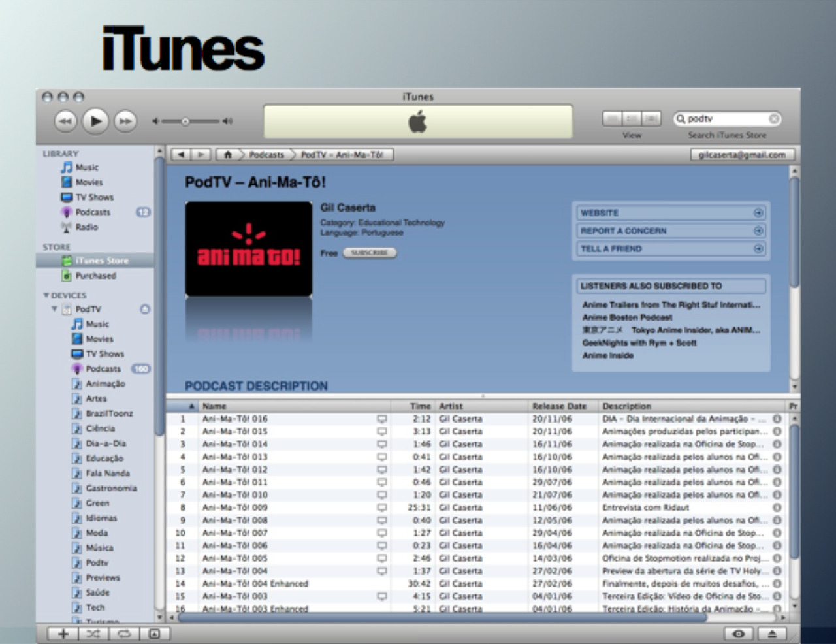Open the Website link
The height and width of the screenshot is (644, 836).
pos(671,213)
